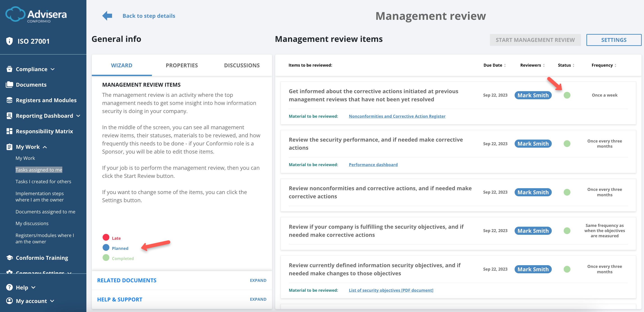644x312 pixels.
Task: Open the Documents section
Action: tap(31, 85)
